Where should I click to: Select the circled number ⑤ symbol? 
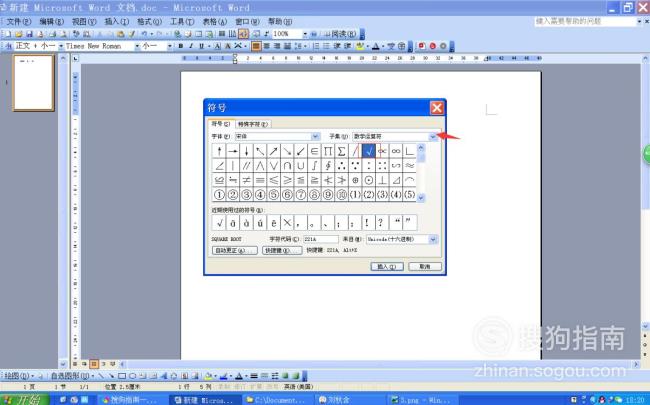(274, 194)
